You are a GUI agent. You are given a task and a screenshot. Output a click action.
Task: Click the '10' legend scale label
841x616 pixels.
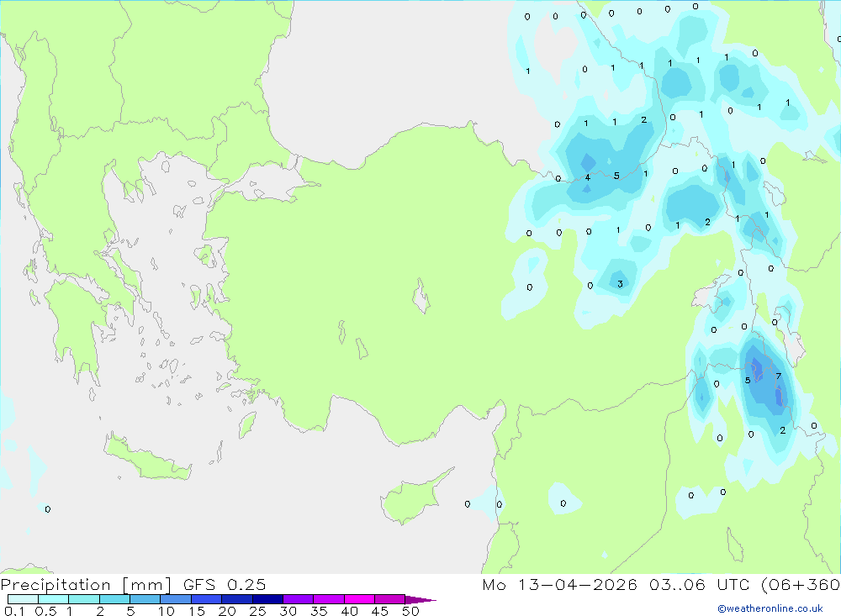click(167, 611)
